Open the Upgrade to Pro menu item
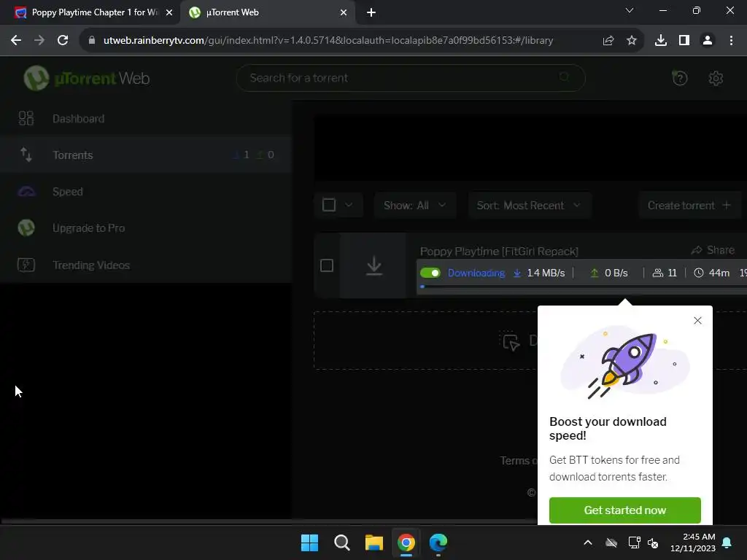Viewport: 747px width, 560px height. 145,227
